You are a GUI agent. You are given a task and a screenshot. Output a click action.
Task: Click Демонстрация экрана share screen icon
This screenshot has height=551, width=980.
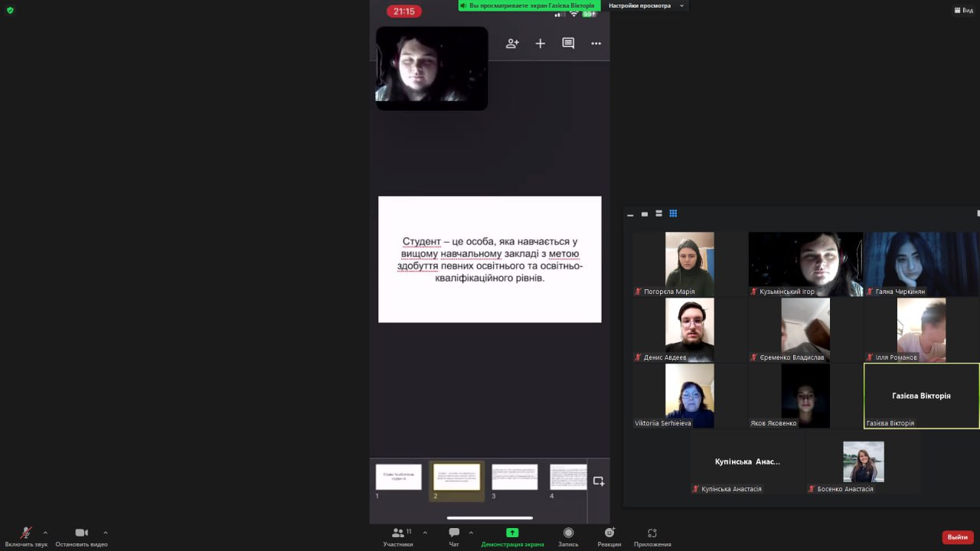coord(512,533)
